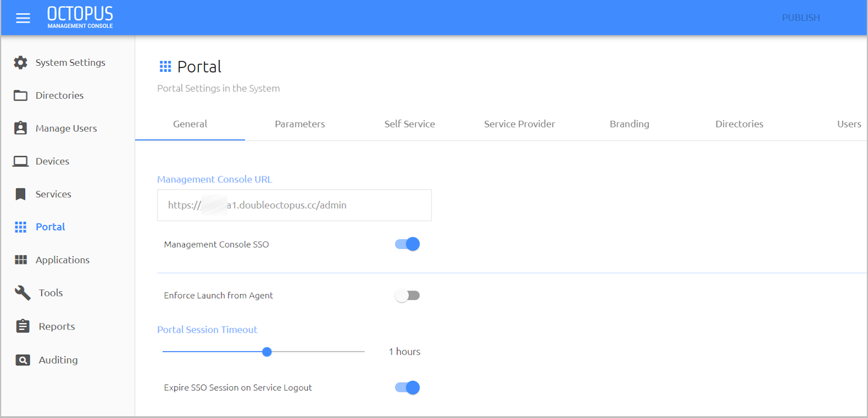Click the Reports clipboard icon

pyautogui.click(x=23, y=326)
